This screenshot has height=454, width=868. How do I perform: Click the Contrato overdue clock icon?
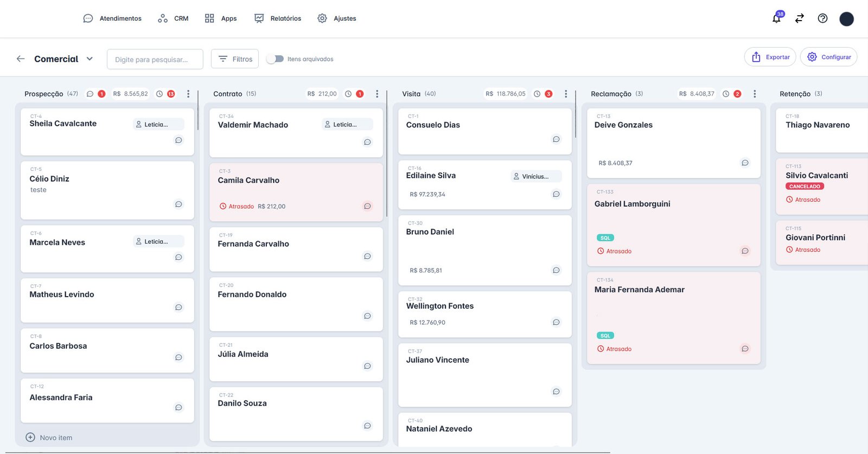(348, 94)
